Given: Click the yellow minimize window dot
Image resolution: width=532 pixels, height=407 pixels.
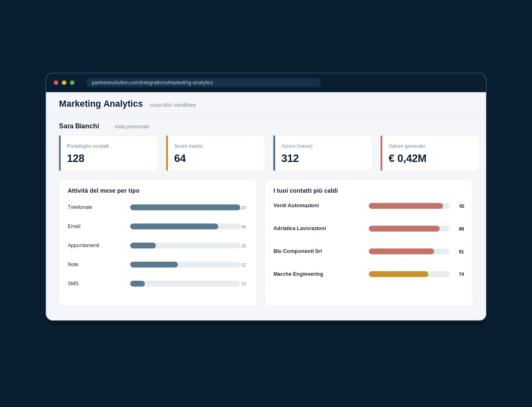Looking at the screenshot, I should [x=64, y=83].
